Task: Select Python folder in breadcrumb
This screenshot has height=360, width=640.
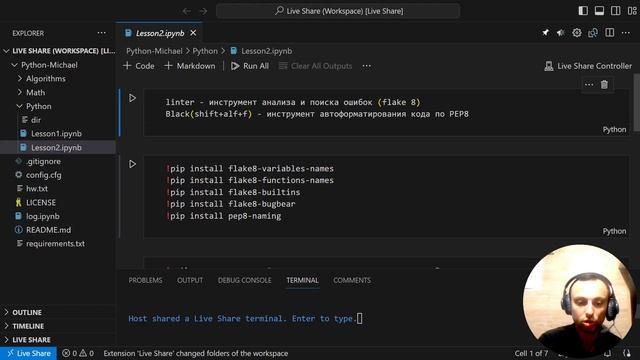Action: 205,51
